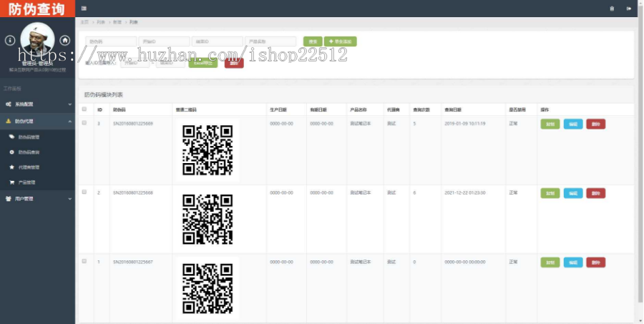Click the QR code for SN20160801225667
Viewport: 644px width, 324px height.
208,289
